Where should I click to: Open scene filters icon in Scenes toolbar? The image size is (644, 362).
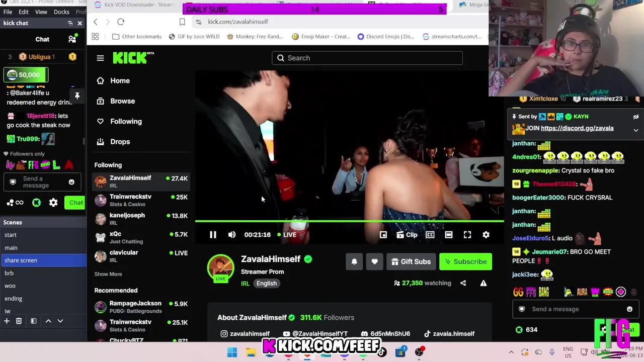(34, 321)
